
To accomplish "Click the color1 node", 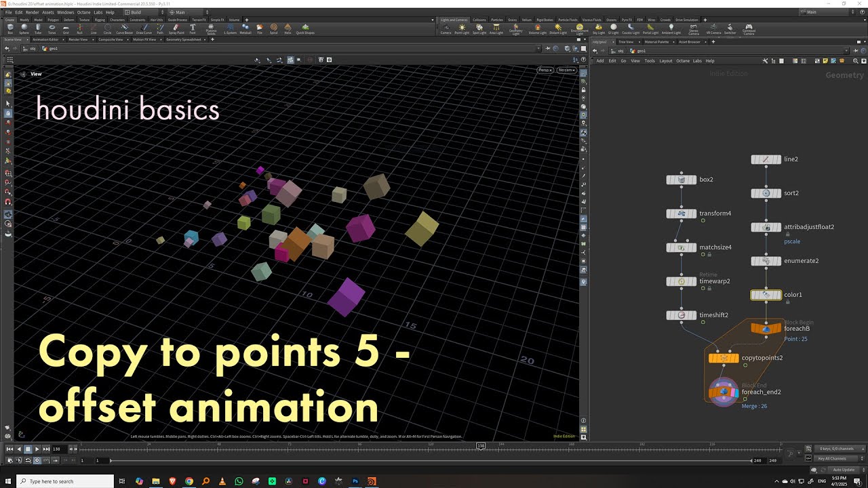I will 766,295.
